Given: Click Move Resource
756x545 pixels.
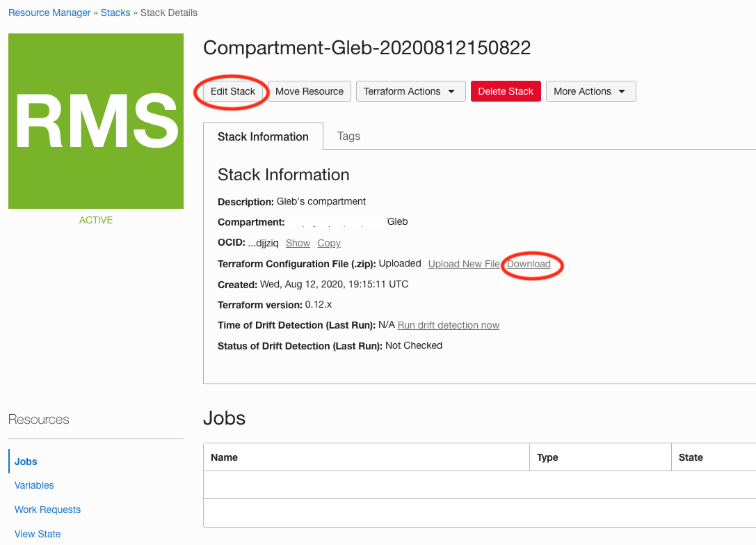Looking at the screenshot, I should (309, 90).
